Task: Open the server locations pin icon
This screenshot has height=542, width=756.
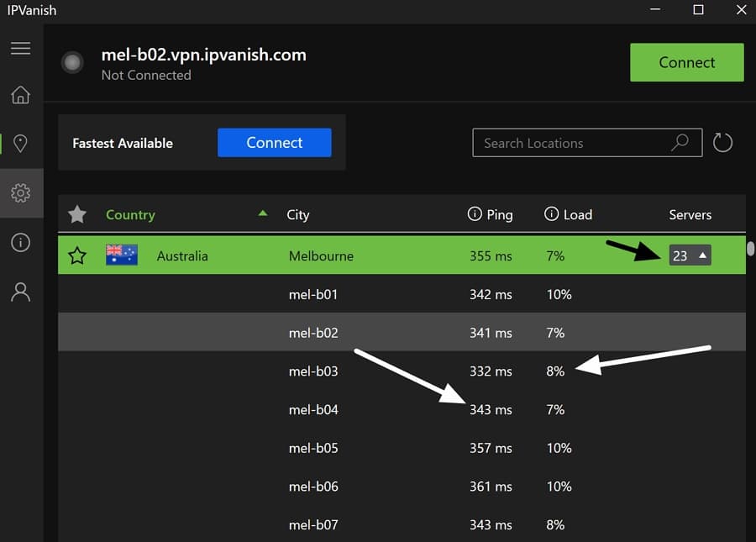Action: point(20,143)
